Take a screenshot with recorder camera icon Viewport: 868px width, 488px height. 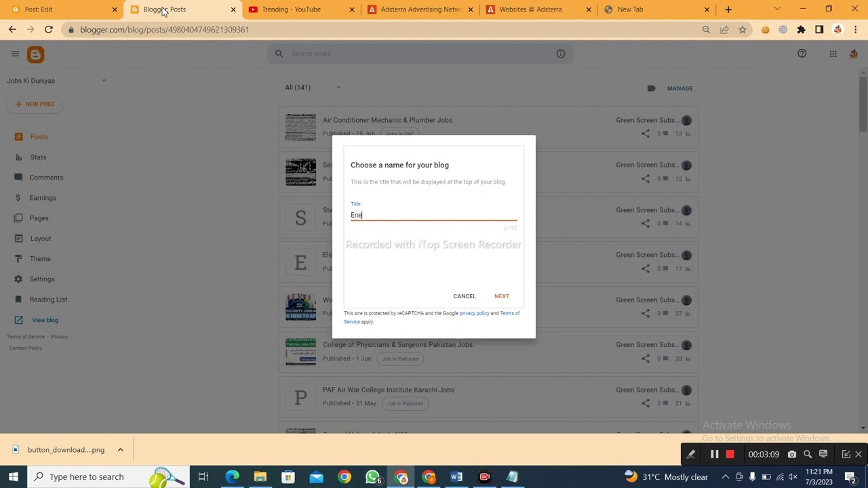[791, 454]
